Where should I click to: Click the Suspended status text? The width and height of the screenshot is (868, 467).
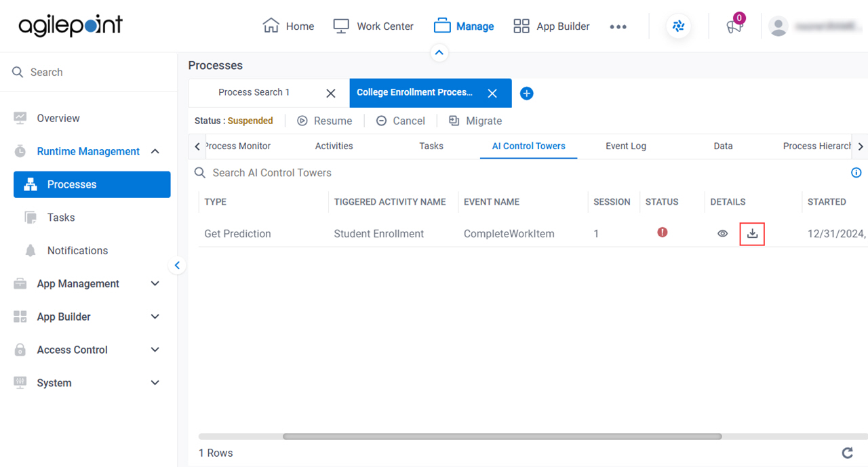click(x=250, y=121)
